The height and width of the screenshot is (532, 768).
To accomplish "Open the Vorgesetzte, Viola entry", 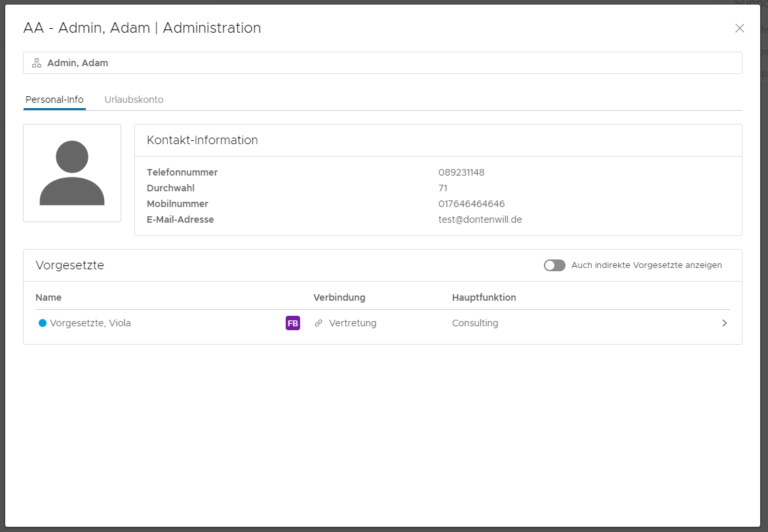I will pyautogui.click(x=90, y=323).
